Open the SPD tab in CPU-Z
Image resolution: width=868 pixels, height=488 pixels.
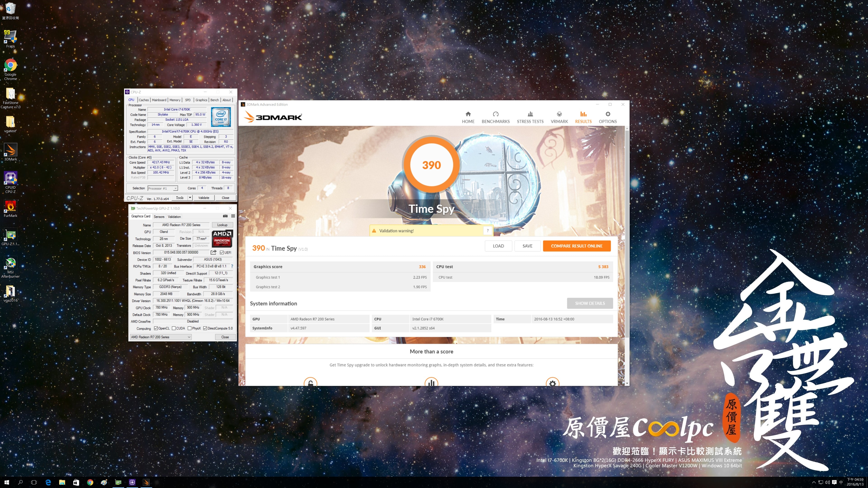188,100
